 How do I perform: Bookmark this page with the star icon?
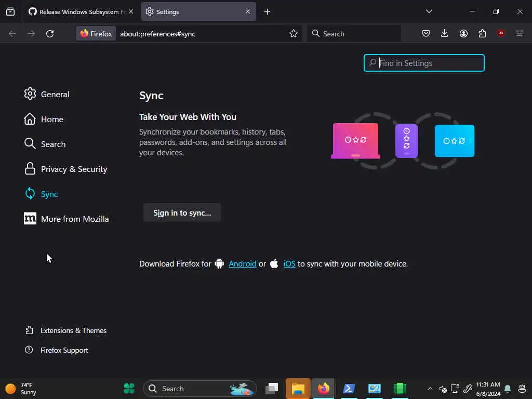click(x=294, y=33)
